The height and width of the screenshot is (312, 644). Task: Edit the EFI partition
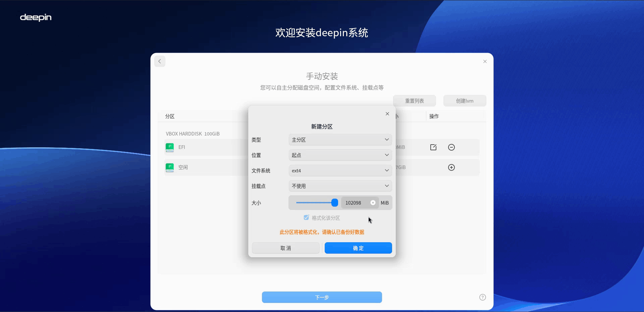pyautogui.click(x=433, y=147)
